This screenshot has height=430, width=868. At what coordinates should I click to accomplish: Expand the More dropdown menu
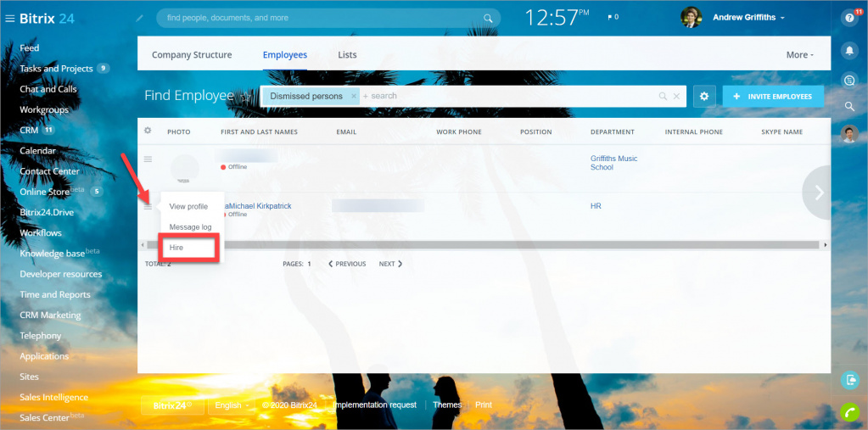pyautogui.click(x=800, y=55)
